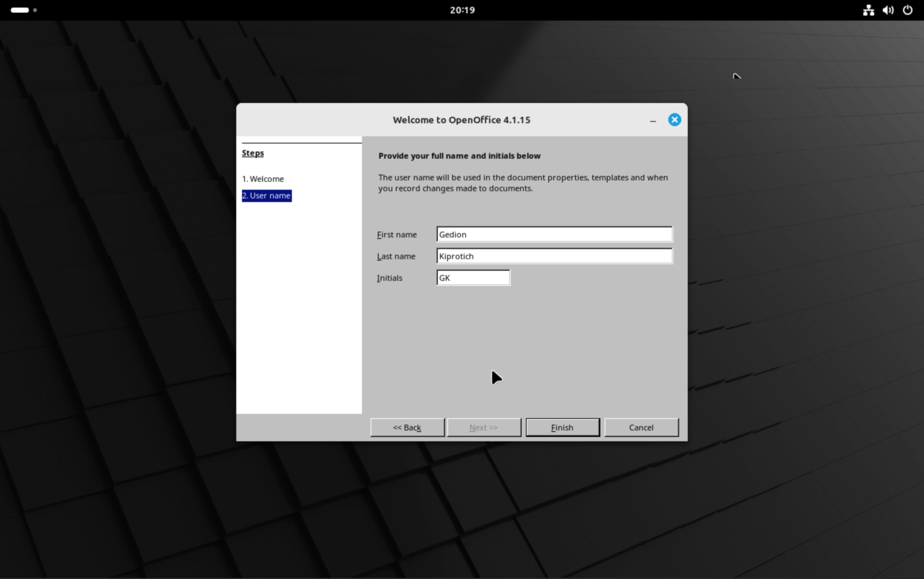Click the Steps heading
Screen dimensions: 924x579
coord(253,153)
